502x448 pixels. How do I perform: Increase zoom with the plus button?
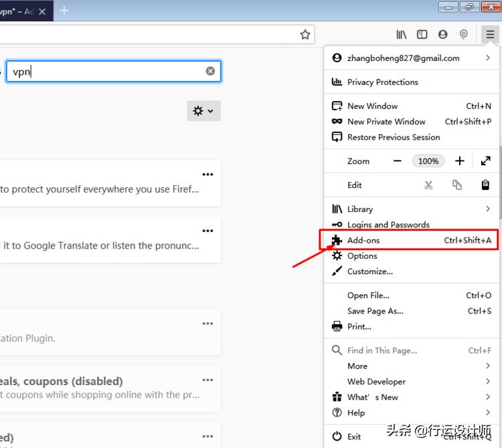(460, 161)
